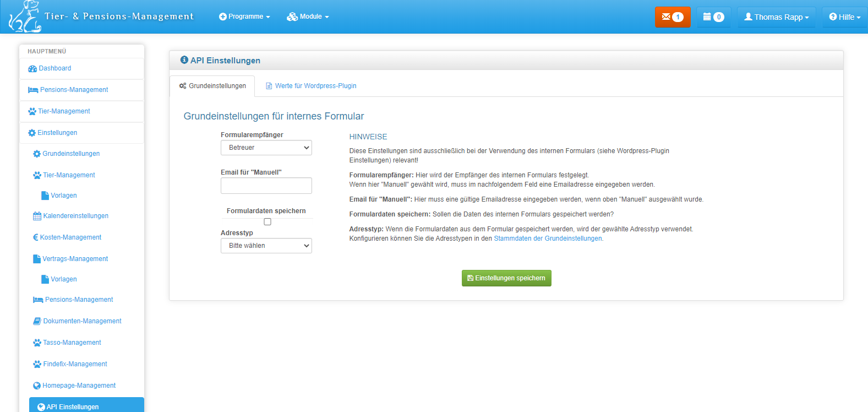Click the HINWEISE heading
This screenshot has height=412, width=868.
point(368,137)
